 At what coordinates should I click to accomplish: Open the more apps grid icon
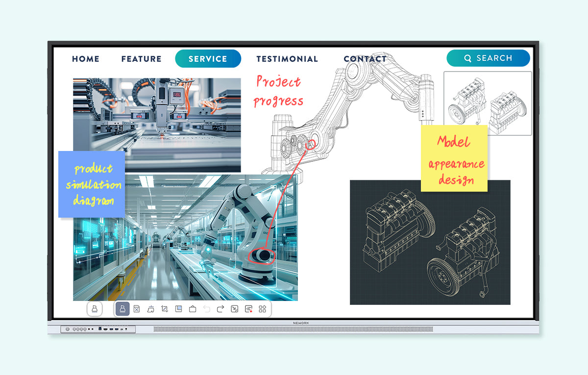point(262,309)
